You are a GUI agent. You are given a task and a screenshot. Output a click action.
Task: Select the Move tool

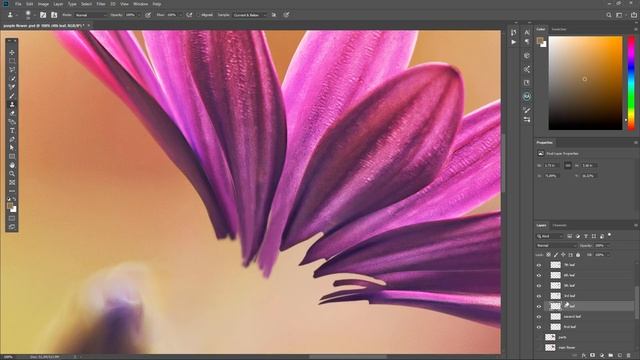point(12,53)
